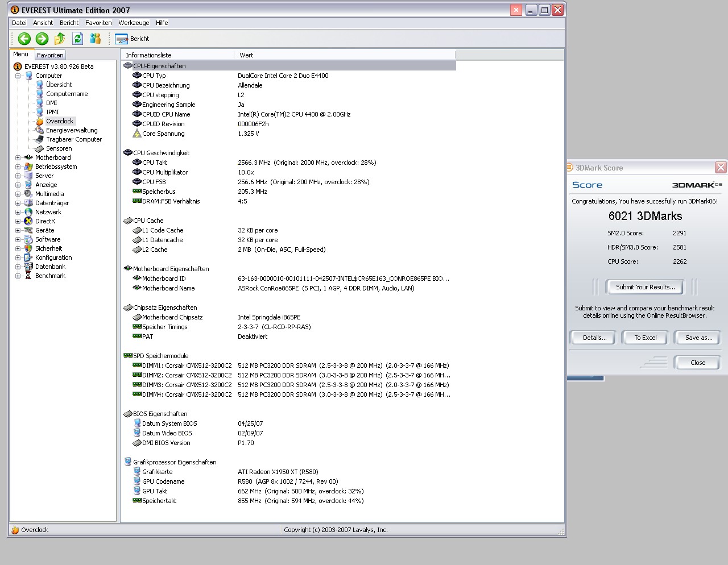The image size is (728, 565).
Task: Click the Server tree icon
Action: pos(28,176)
